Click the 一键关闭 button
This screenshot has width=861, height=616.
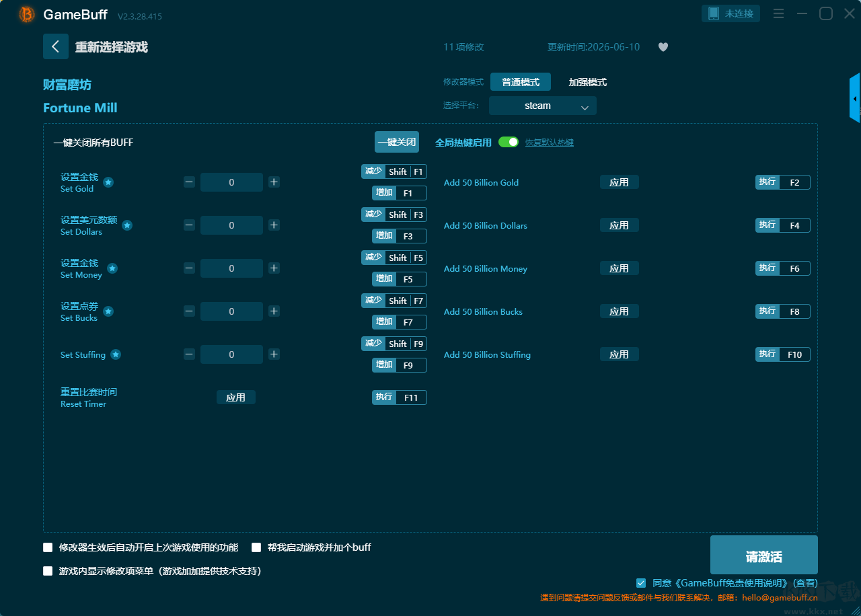[397, 142]
